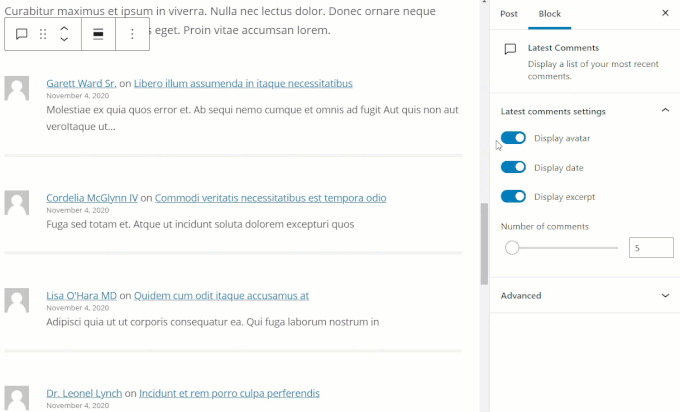680x412 pixels.
Task: Click the date under Garett Ward Sr.
Action: pos(78,95)
